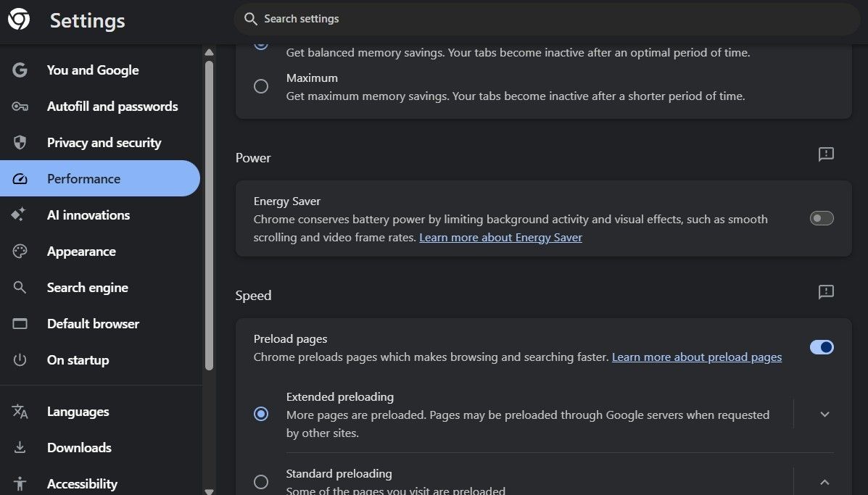Click the On startup power icon
The height and width of the screenshot is (495, 868).
point(20,360)
